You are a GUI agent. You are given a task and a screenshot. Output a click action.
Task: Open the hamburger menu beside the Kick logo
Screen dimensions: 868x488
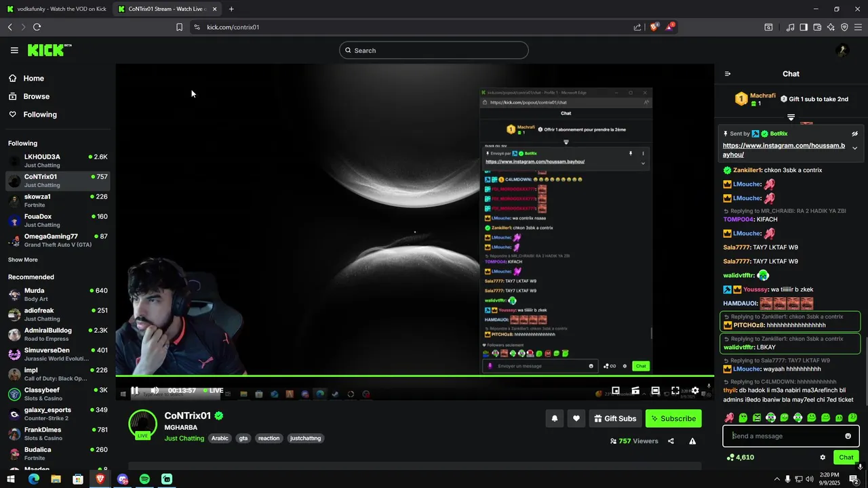14,50
